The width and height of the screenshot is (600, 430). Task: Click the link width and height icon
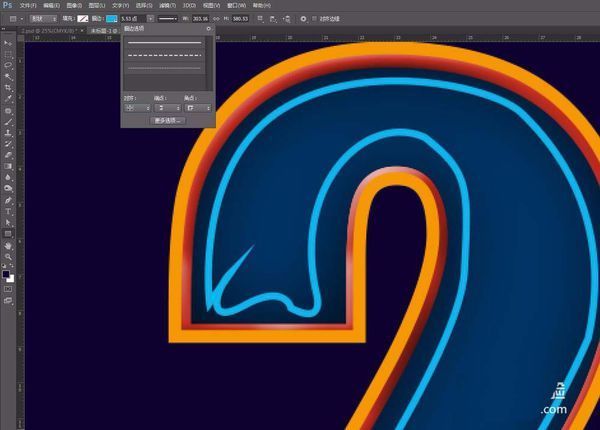218,18
